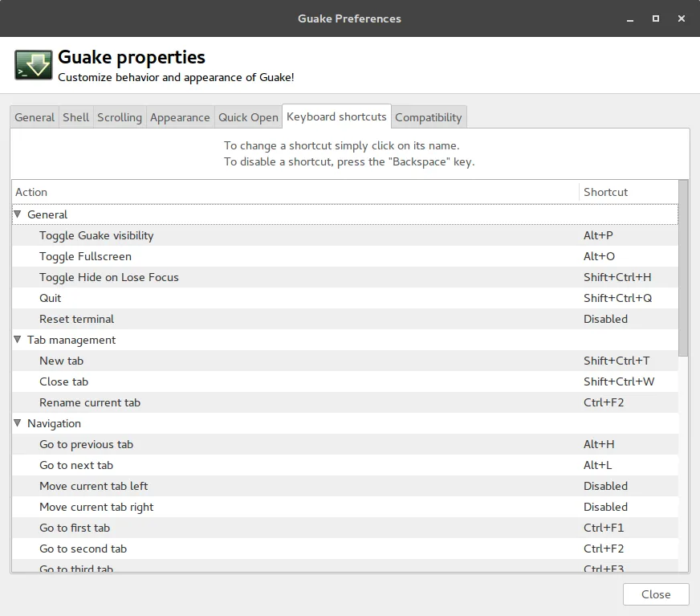This screenshot has height=616, width=700.
Task: Select the Quit action row
Action: point(345,298)
